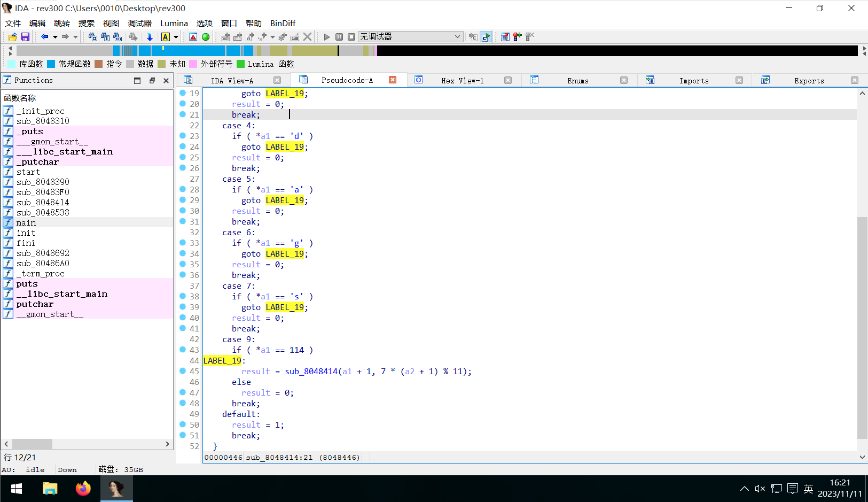Click the save database floppy icon
The height and width of the screenshot is (502, 868).
coord(25,37)
